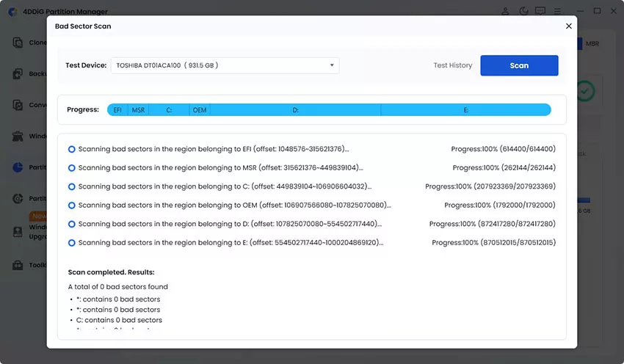624x364 pixels.
Task: Open the user account icon
Action: [505, 11]
